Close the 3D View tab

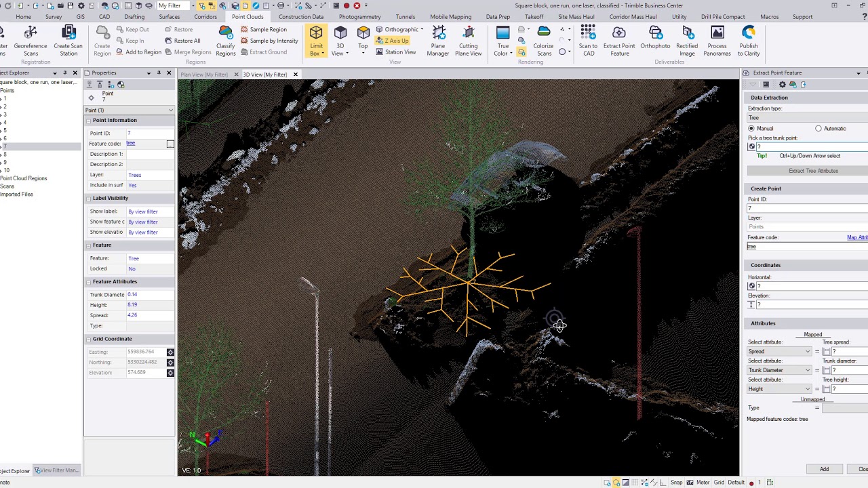[295, 75]
